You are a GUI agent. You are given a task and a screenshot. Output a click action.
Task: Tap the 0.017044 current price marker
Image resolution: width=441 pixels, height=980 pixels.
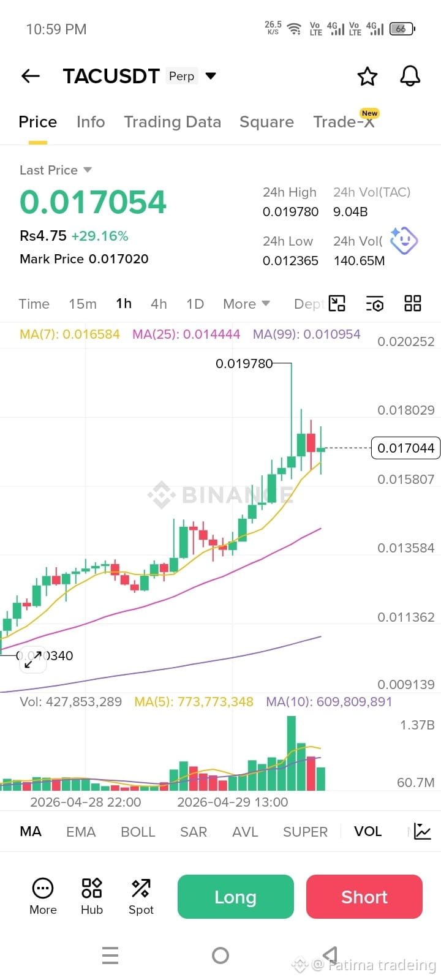coord(405,448)
